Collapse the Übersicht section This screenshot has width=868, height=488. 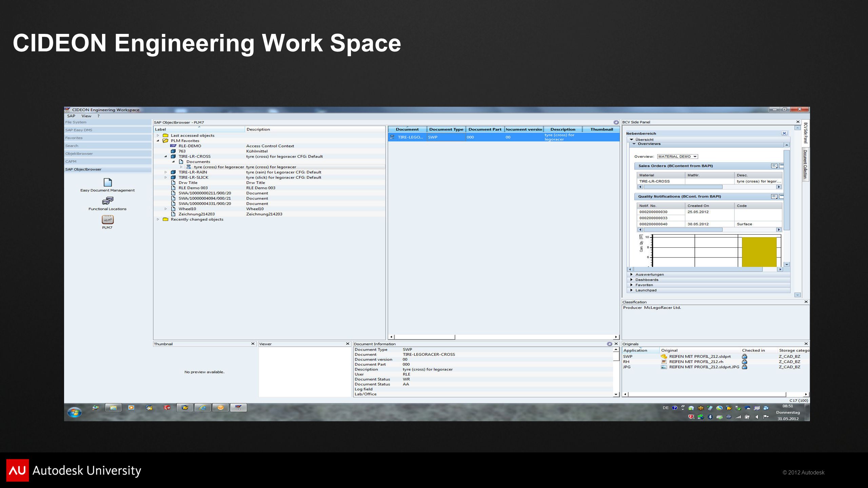632,140
